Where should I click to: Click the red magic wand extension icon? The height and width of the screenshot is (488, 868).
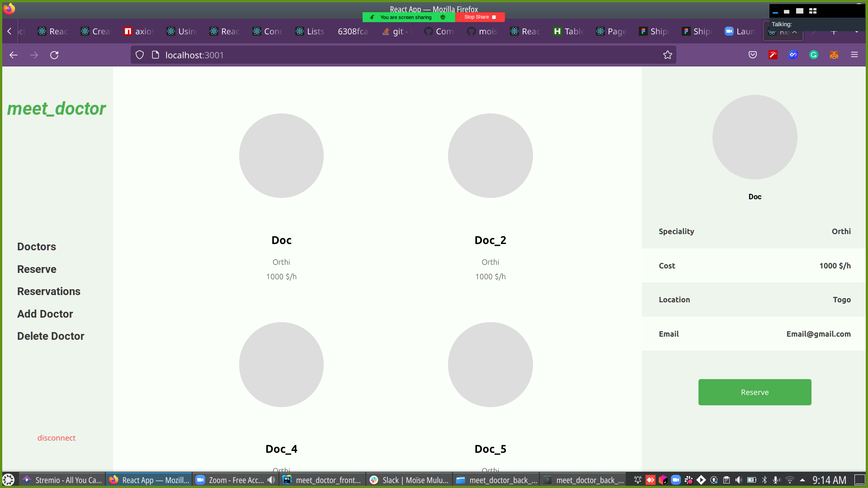[x=773, y=55]
